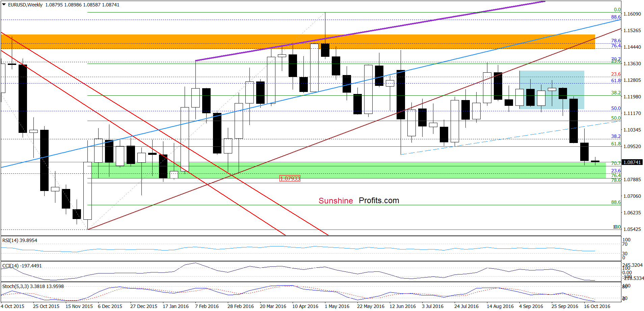The width and height of the screenshot is (644, 311).
Task: Click the 1.15265 price axis value
Action: [632, 30]
